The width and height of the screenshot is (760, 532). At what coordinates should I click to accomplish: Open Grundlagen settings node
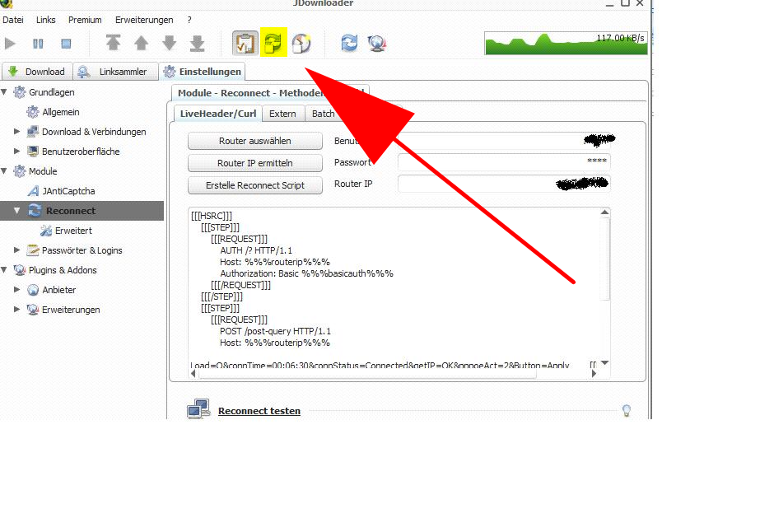click(51, 92)
